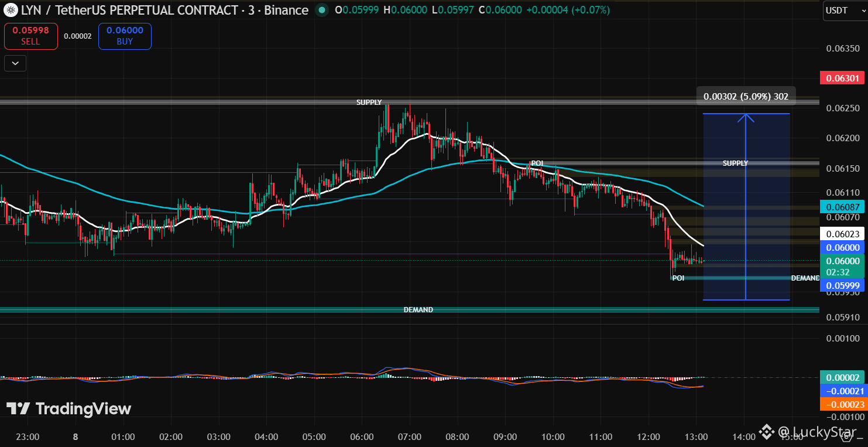Click the spread value between SELL and BUY

(x=78, y=36)
